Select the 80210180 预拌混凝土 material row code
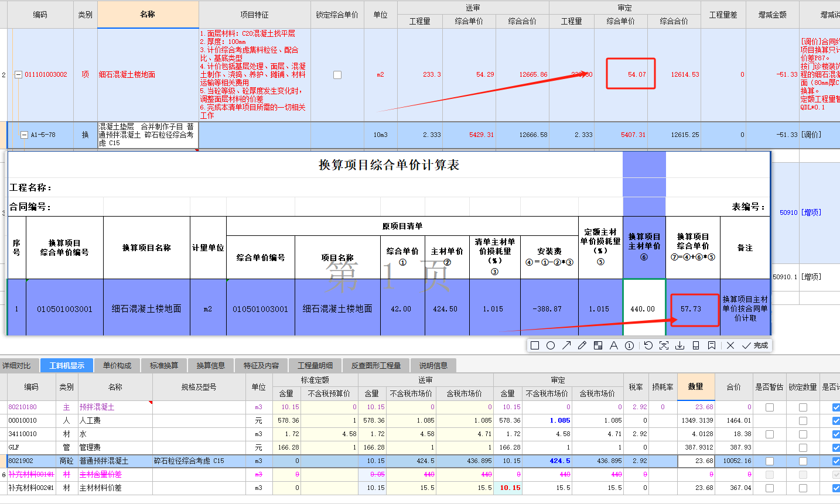Viewport: 840px width, 504px height. [x=22, y=407]
